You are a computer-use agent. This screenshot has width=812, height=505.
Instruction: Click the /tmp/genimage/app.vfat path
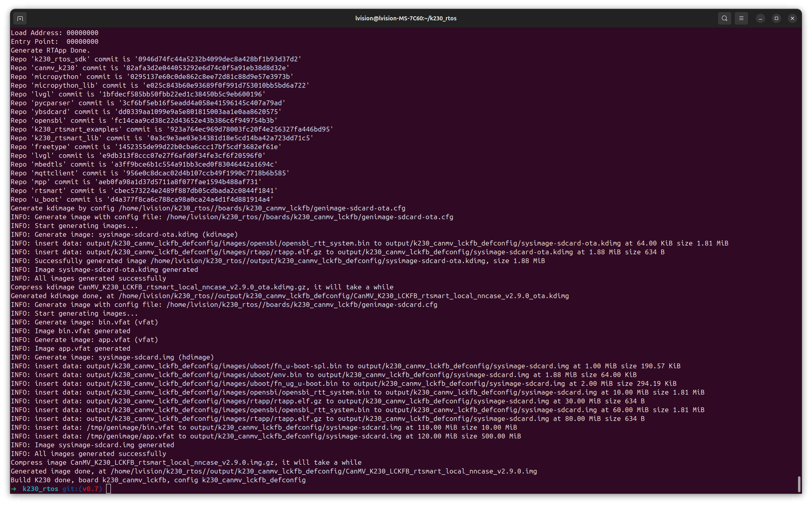(130, 436)
